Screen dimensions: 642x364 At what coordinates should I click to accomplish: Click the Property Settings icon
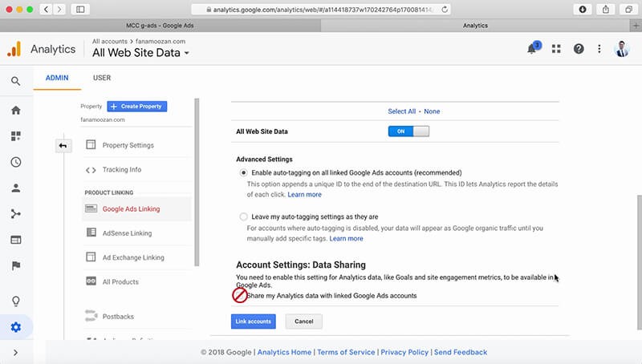click(x=91, y=145)
